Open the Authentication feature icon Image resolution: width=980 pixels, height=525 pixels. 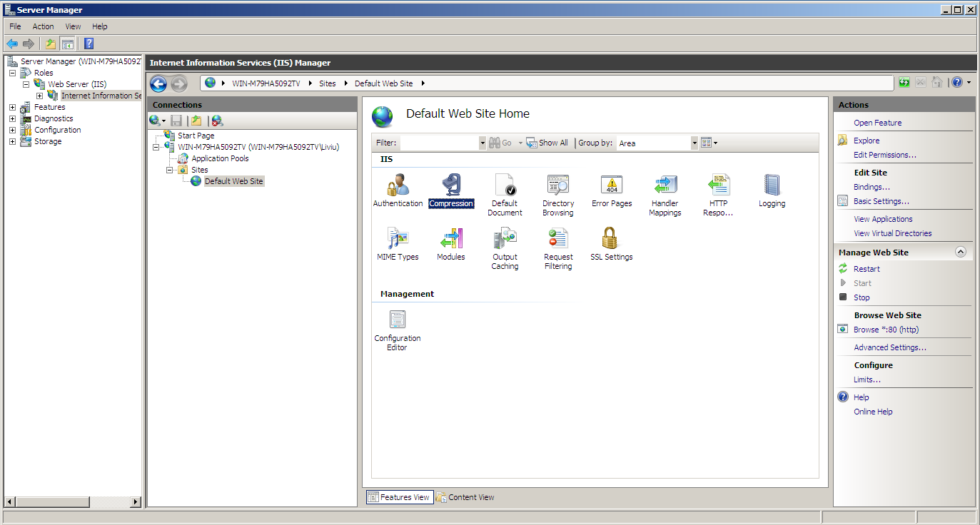pyautogui.click(x=398, y=187)
